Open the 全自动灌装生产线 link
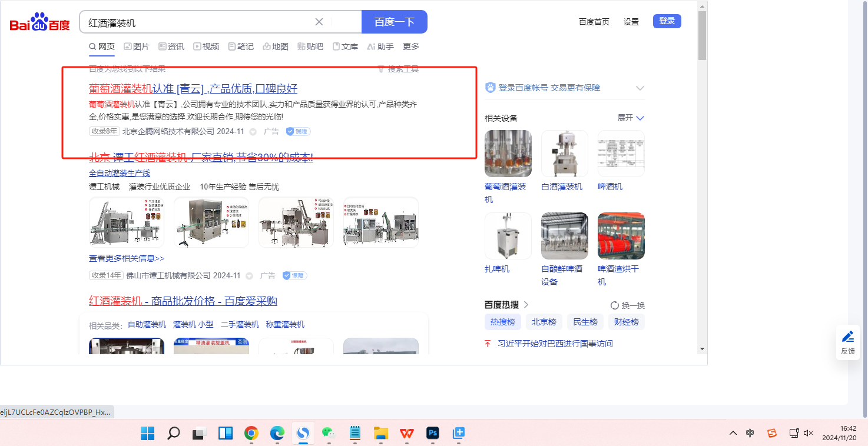 tap(120, 173)
